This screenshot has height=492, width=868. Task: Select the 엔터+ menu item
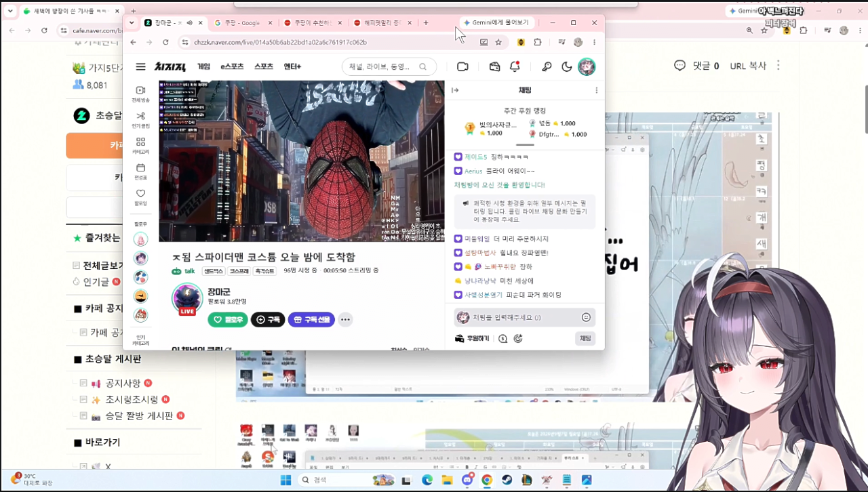(x=292, y=66)
